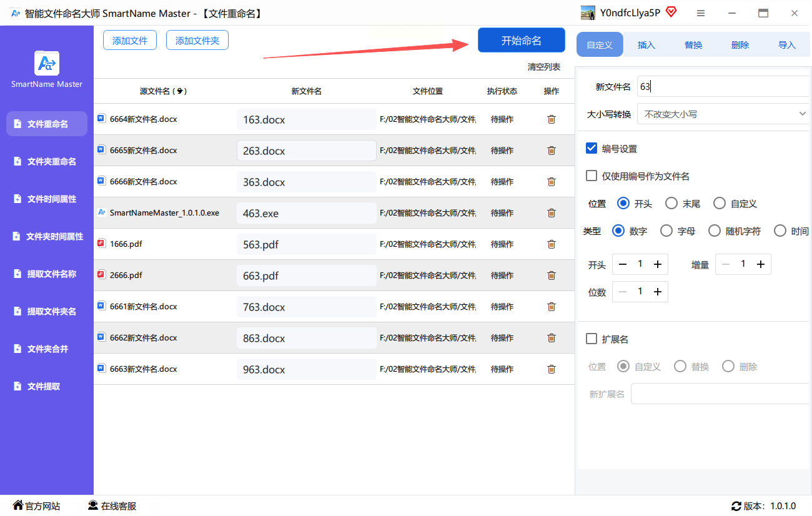The width and height of the screenshot is (812, 516).
Task: Increase the 开头 start number with plus
Action: click(658, 265)
